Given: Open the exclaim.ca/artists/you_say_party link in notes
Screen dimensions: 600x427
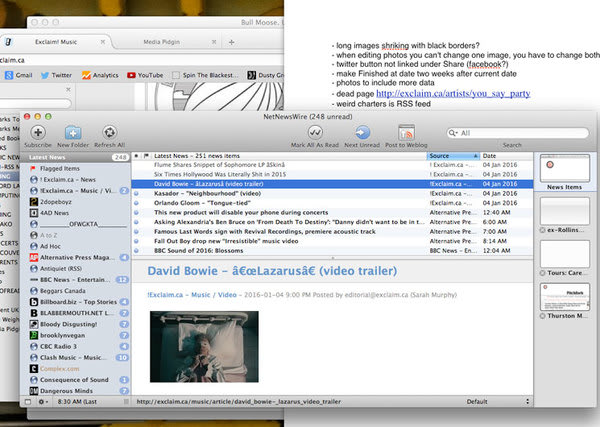Looking at the screenshot, I should [x=453, y=94].
